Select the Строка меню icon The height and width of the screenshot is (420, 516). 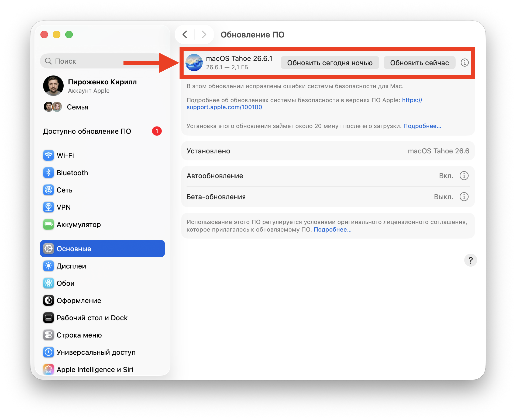click(49, 335)
